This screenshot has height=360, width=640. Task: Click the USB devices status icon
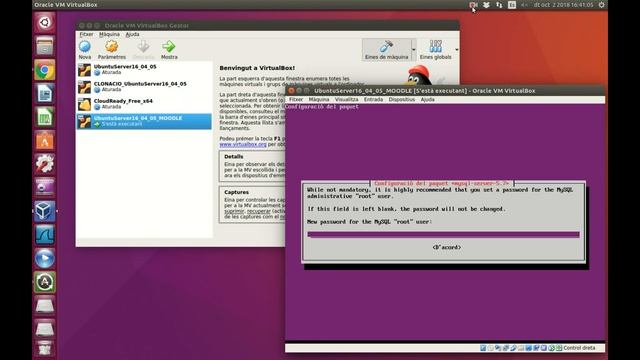pos(513,348)
